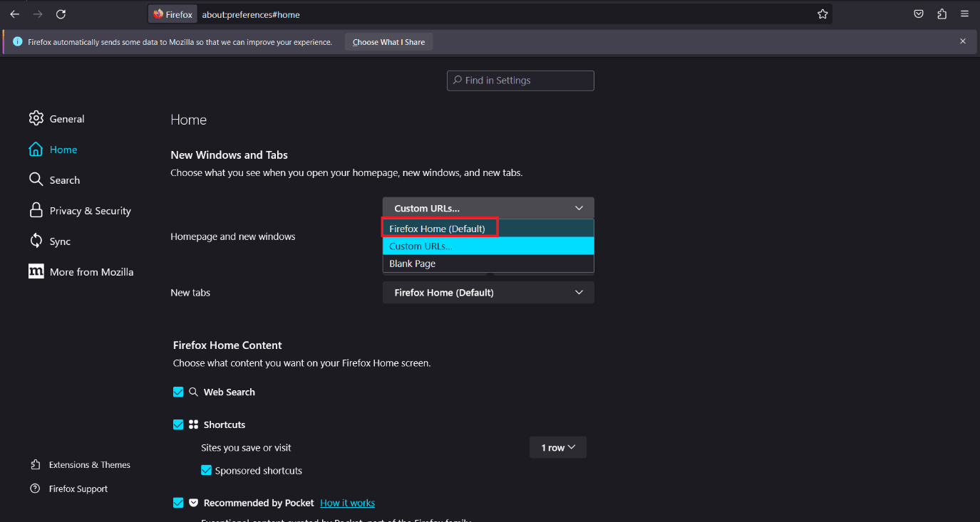Click the info icon in notification bar
This screenshot has height=522, width=980.
point(18,42)
